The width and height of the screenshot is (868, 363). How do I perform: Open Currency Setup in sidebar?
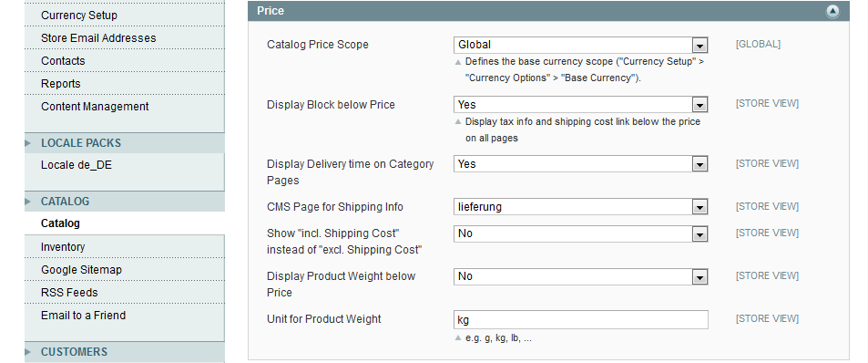[79, 16]
